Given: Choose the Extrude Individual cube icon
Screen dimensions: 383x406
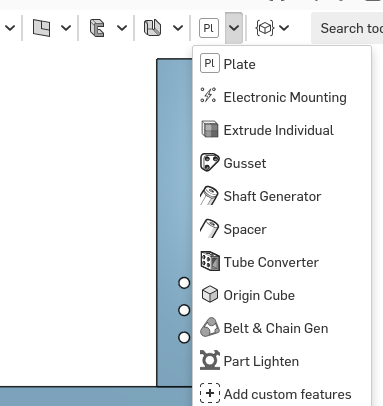Looking at the screenshot, I should tap(210, 129).
